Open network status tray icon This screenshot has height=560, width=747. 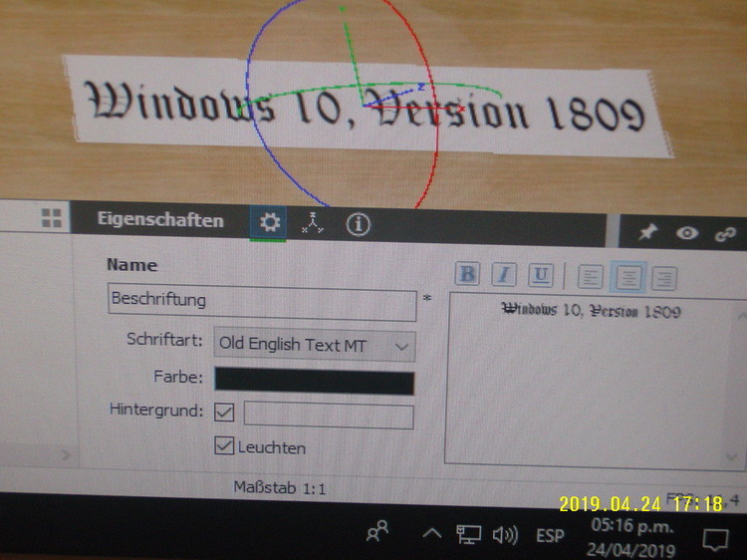(x=469, y=534)
